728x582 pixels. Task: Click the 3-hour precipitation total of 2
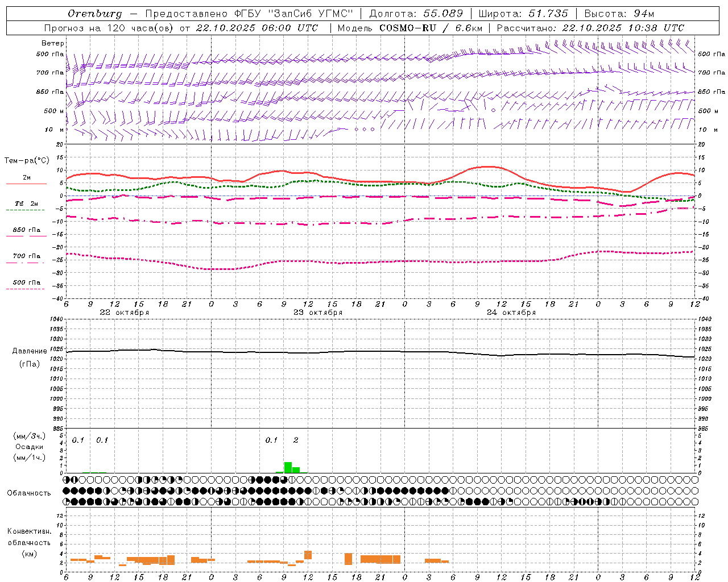[296, 440]
